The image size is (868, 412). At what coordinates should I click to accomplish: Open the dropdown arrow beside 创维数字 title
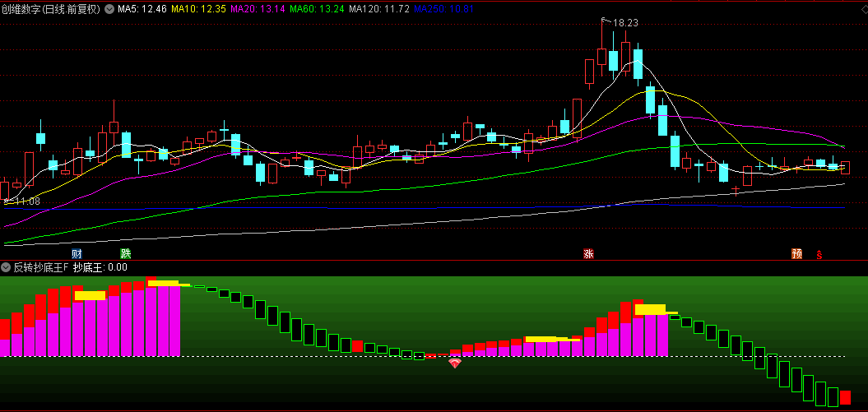(x=109, y=9)
